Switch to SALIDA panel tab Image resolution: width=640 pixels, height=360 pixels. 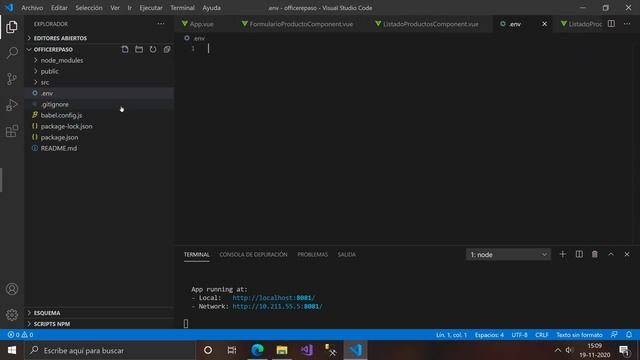point(346,254)
